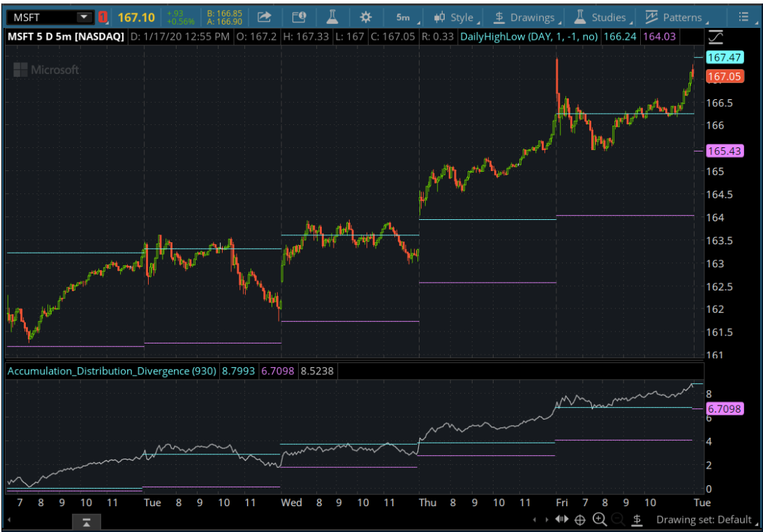Toggle the red symbol link indicator

[x=103, y=17]
